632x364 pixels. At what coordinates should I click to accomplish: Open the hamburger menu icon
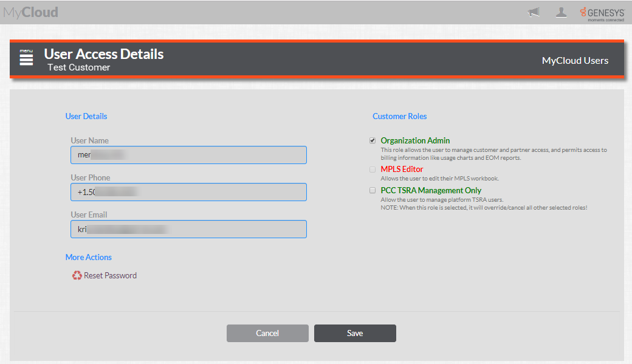(26, 58)
